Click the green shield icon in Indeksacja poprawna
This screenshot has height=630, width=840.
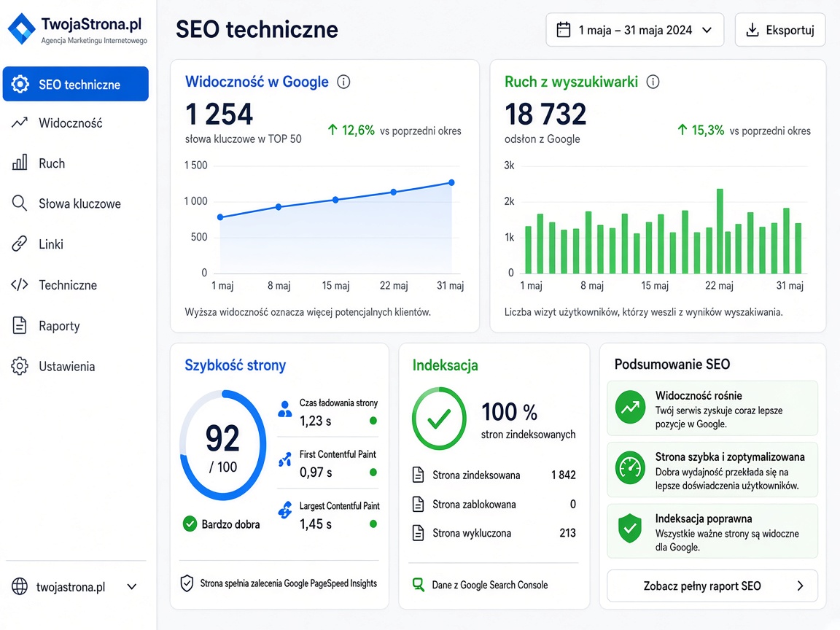(x=630, y=528)
